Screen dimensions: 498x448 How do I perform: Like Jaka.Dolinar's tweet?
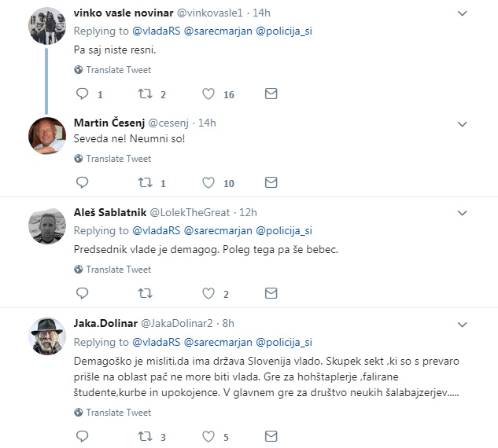coord(208,436)
